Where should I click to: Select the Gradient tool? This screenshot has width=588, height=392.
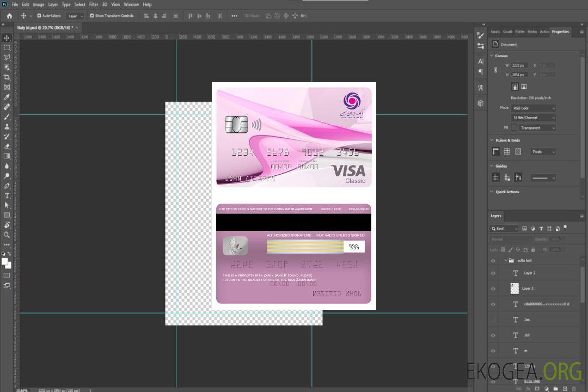pos(7,156)
